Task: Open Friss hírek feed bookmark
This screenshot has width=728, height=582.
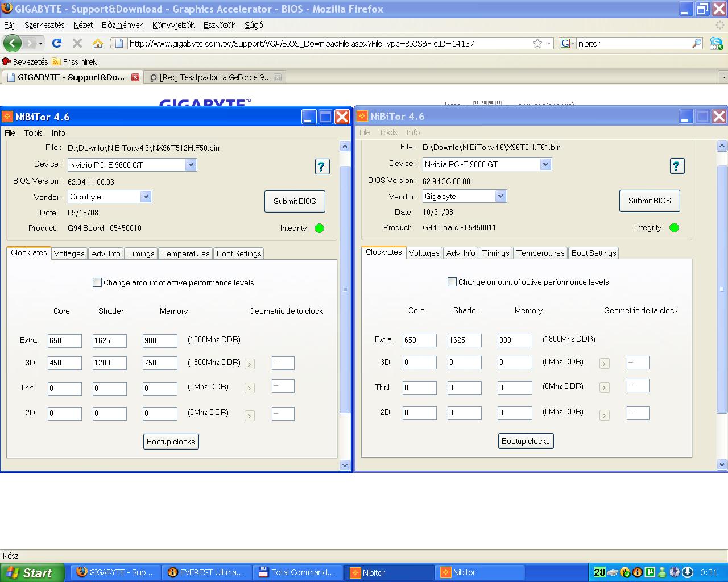Action: 75,61
